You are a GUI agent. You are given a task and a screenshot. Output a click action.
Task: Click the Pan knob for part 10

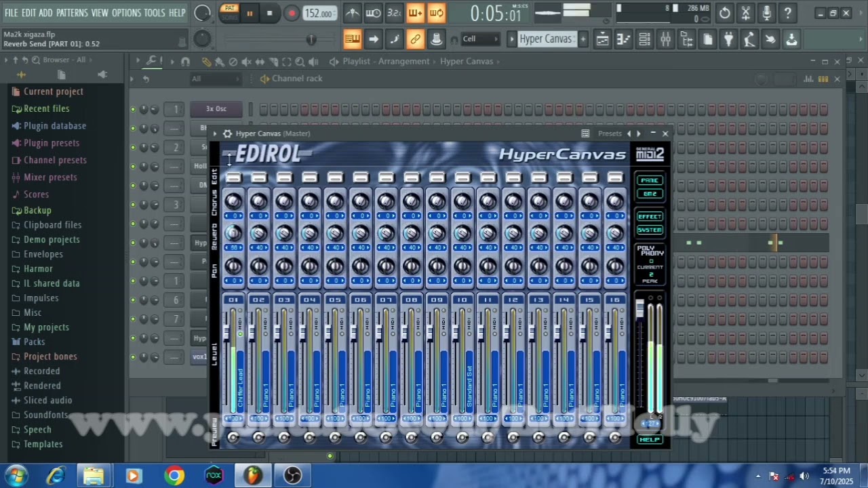[x=462, y=266]
